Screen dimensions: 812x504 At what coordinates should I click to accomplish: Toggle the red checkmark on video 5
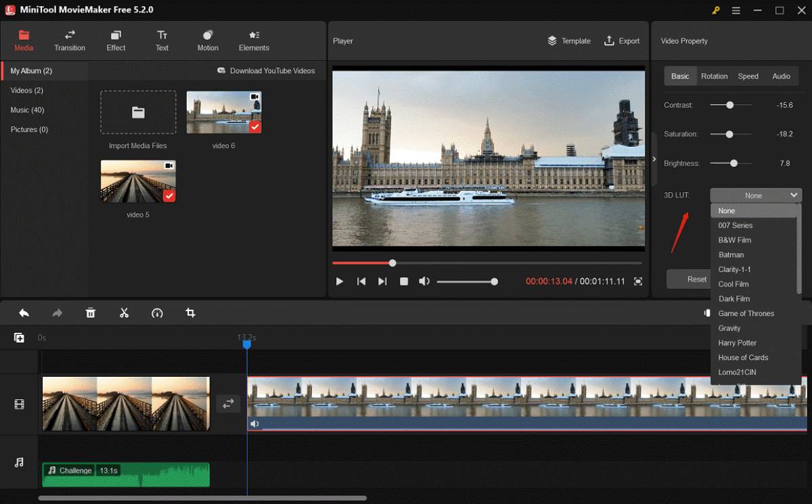[169, 196]
